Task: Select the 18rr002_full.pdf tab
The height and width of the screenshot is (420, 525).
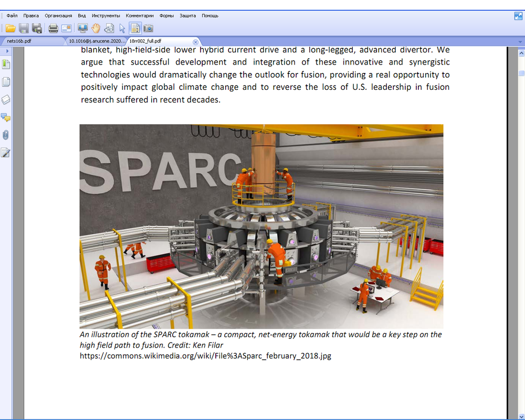Action: pyautogui.click(x=160, y=41)
